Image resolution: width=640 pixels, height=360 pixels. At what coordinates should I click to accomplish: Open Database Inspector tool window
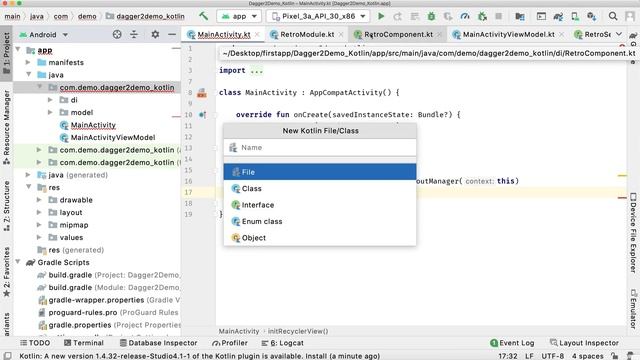158,343
